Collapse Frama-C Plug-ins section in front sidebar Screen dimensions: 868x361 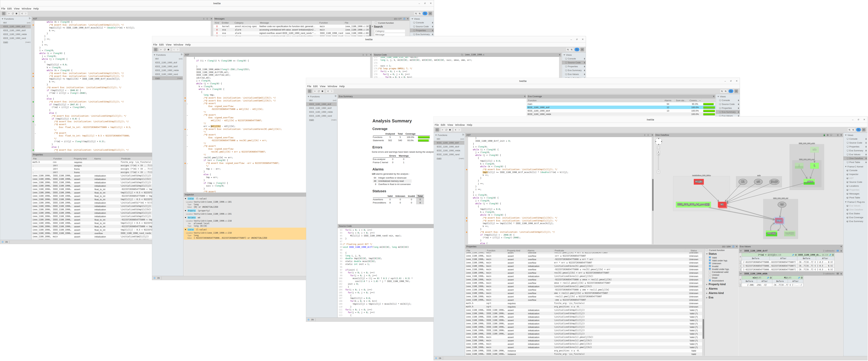846,202
